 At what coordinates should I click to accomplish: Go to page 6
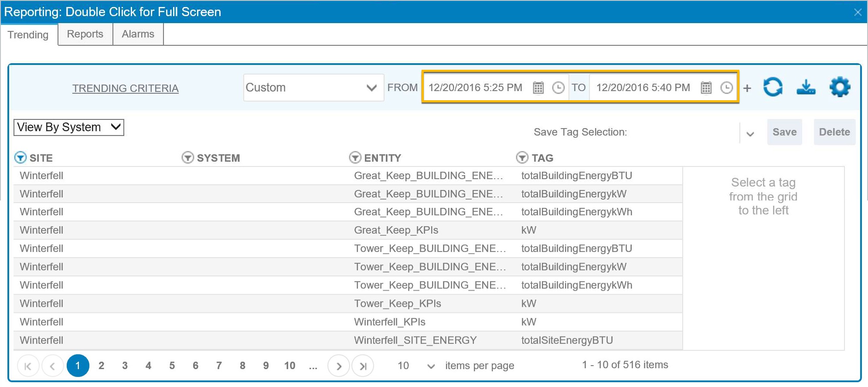[x=195, y=366]
